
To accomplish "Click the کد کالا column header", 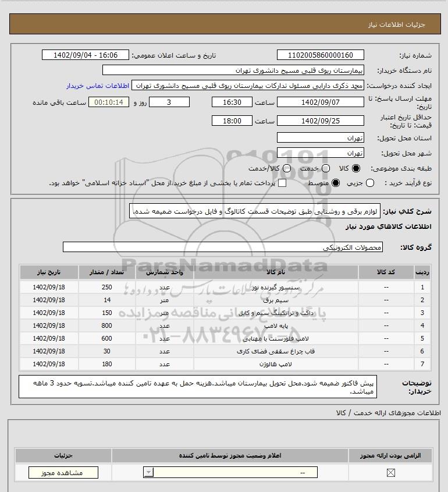I will tap(386, 272).
